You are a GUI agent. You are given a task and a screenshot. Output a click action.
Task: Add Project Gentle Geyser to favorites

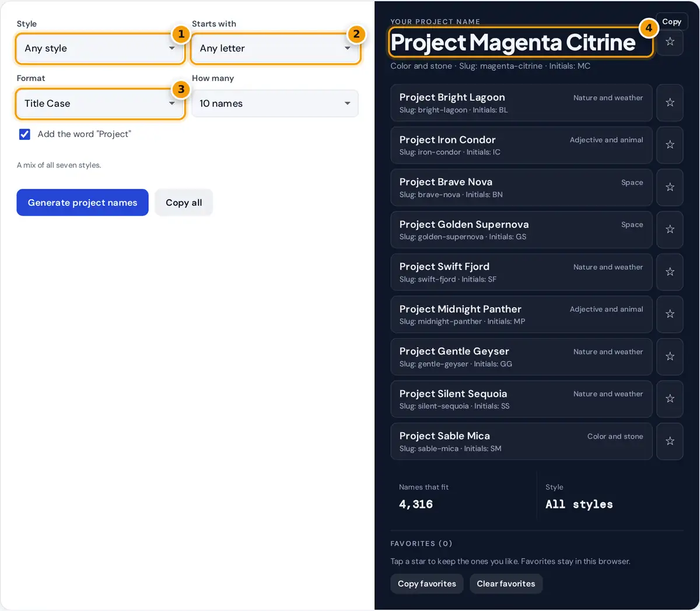tap(670, 356)
